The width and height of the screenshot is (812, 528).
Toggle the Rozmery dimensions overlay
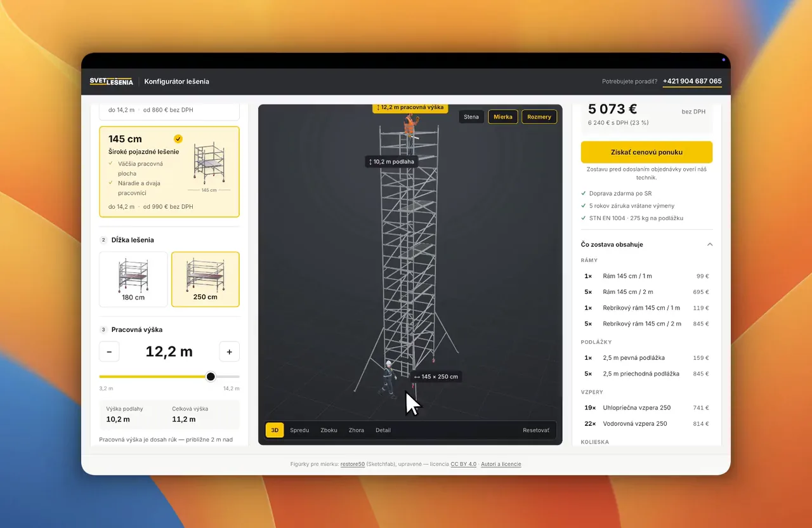pos(539,117)
